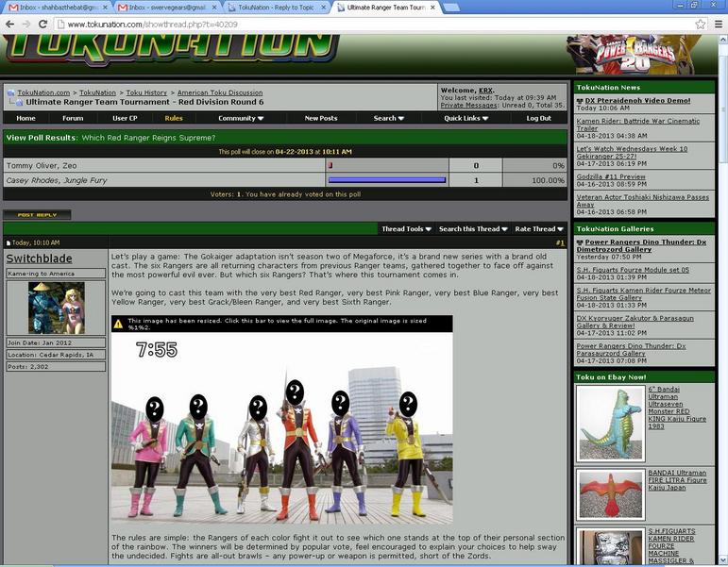Viewport: 728px width, 567px height.
Task: Click the browser back arrow button
Action: click(11, 24)
